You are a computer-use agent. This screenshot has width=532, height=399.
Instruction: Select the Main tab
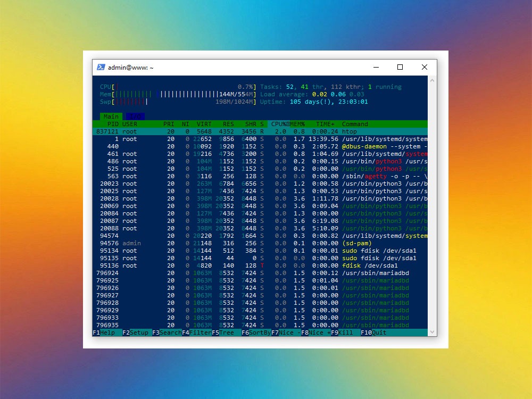click(x=111, y=116)
